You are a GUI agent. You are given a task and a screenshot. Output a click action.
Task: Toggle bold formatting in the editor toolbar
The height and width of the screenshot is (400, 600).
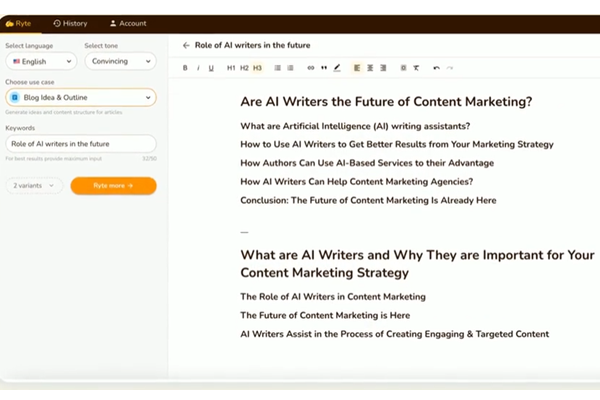click(x=185, y=68)
